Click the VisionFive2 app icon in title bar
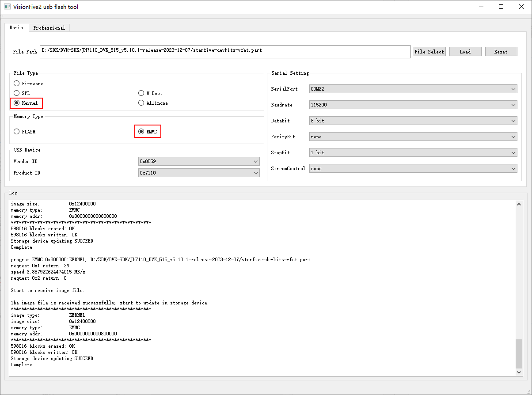532x395 pixels. pos(7,7)
